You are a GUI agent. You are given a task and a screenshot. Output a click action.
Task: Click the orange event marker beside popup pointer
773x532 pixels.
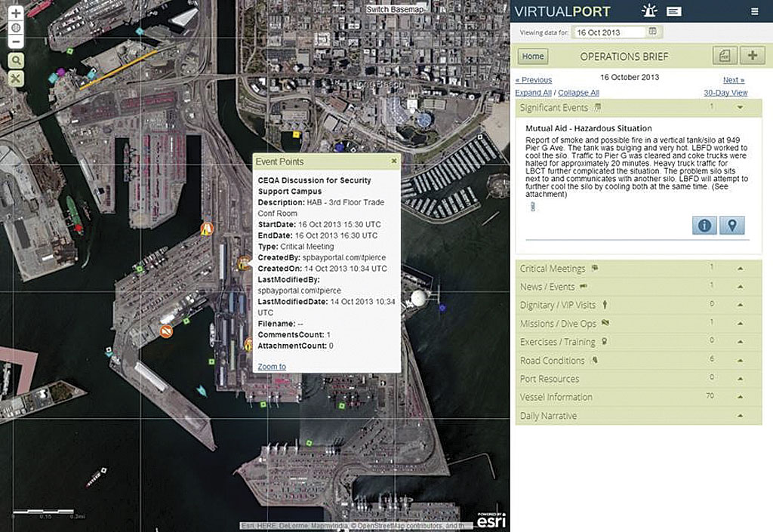(243, 263)
